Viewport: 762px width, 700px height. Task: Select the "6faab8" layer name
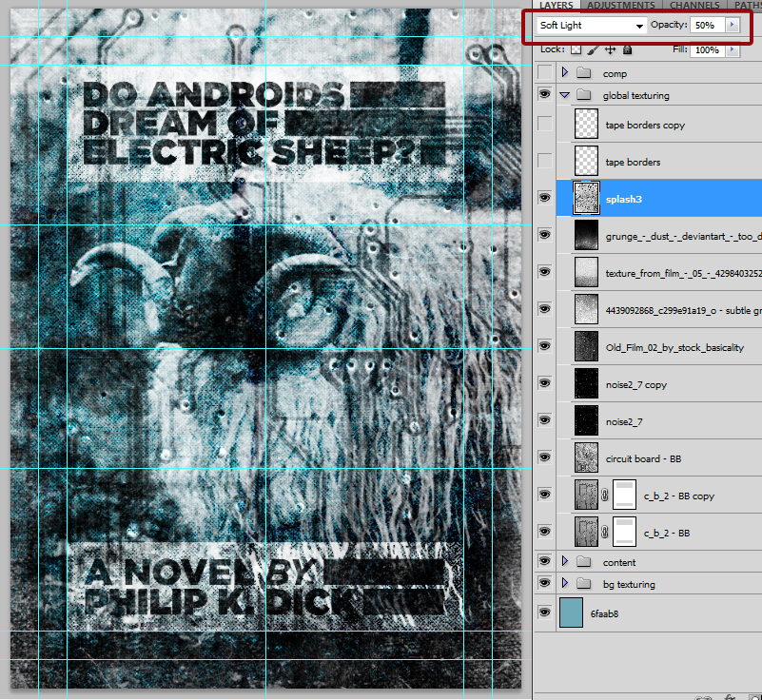604,614
